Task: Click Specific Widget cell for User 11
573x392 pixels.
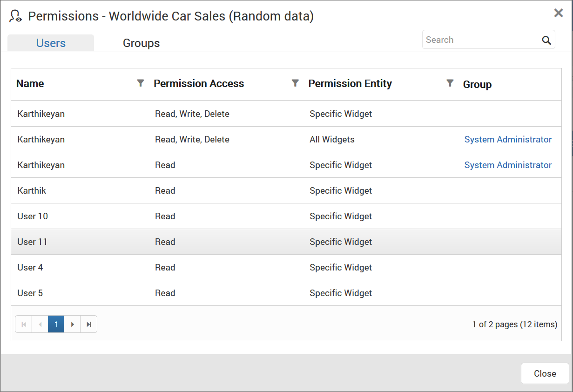Action: coord(341,242)
